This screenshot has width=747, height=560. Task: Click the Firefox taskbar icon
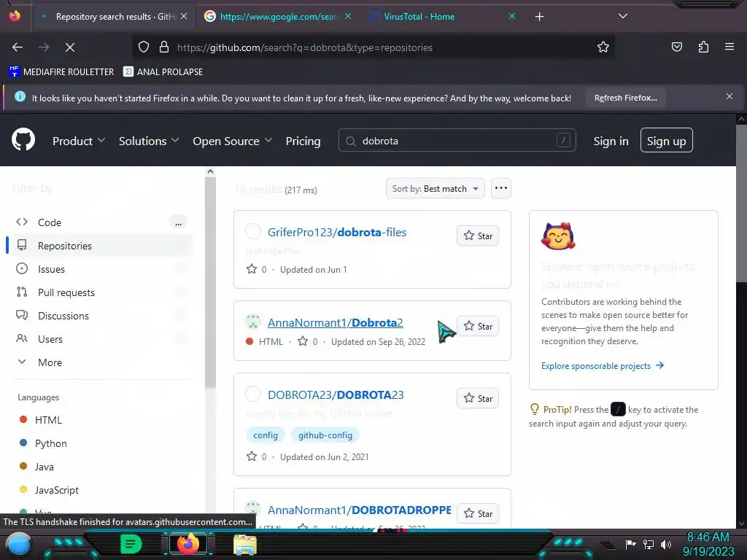pos(187,544)
